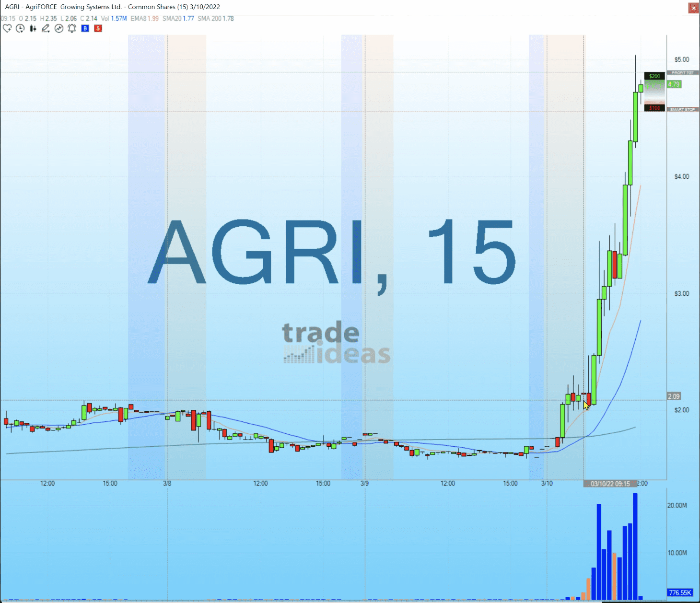
Task: Click the $2.00 price axis label
Action: pyautogui.click(x=681, y=410)
